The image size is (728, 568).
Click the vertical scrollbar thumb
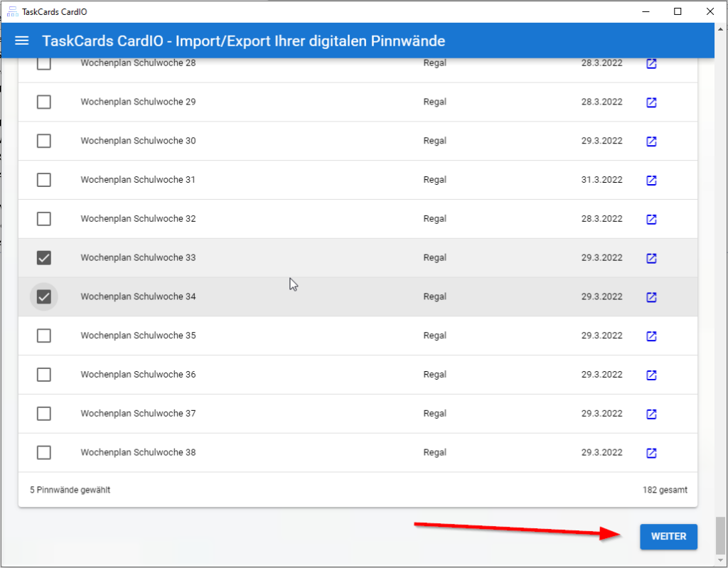[720, 534]
